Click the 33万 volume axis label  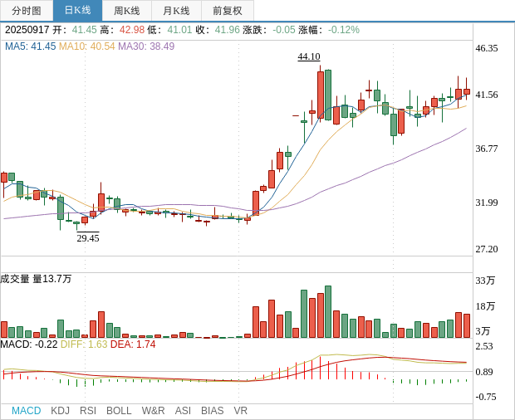click(485, 281)
